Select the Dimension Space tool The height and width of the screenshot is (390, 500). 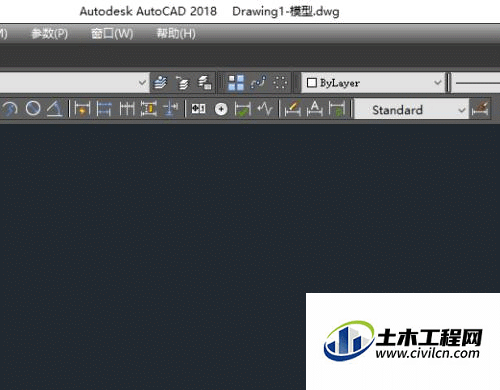click(149, 109)
